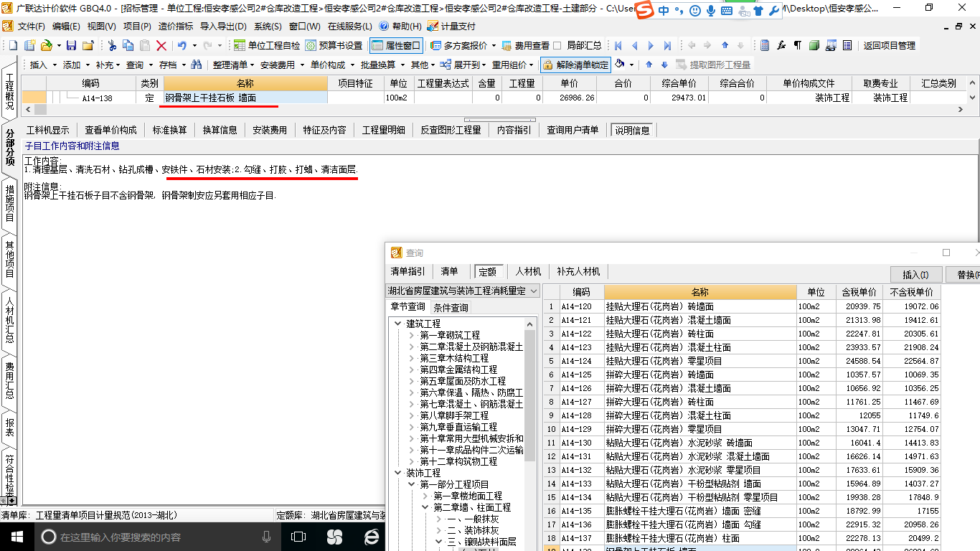Image resolution: width=980 pixels, height=551 pixels.
Task: Click the red X delete icon
Action: 161,45
